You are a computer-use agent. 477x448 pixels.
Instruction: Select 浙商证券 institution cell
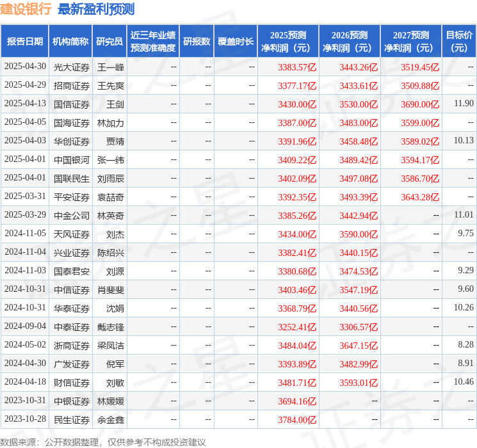coord(72,346)
